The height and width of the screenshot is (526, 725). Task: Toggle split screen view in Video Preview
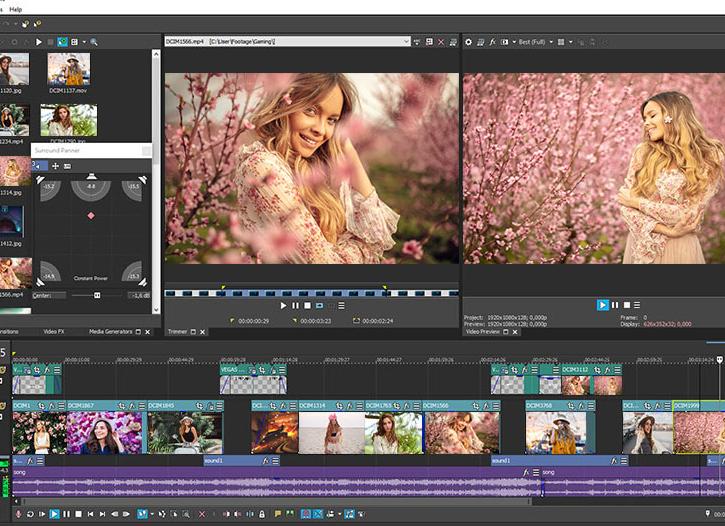[x=504, y=42]
